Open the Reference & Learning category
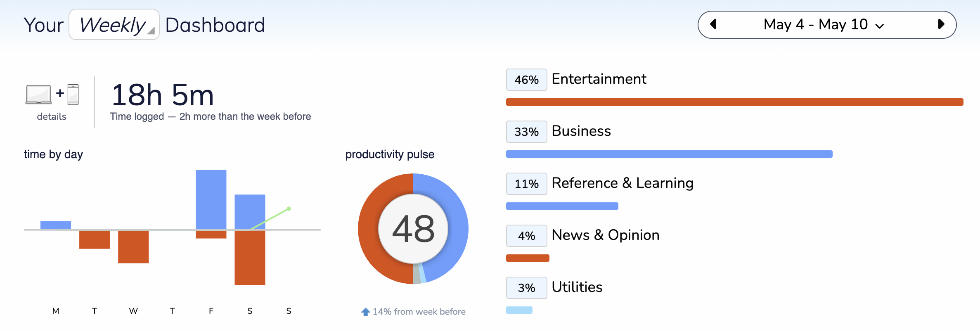This screenshot has height=332, width=980. pyautogui.click(x=623, y=183)
